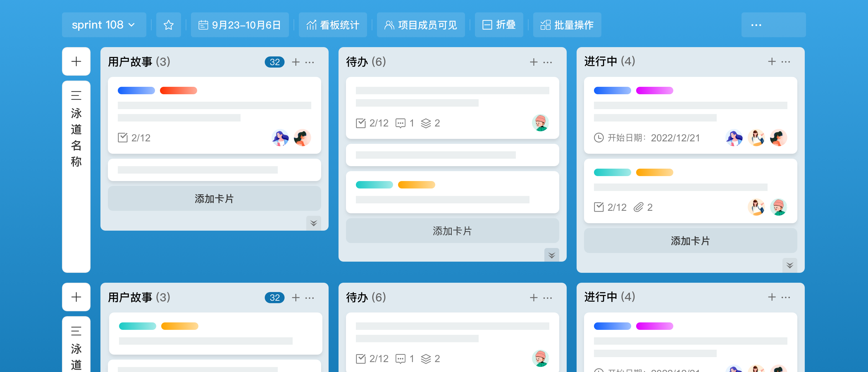Screen dimensions: 868x372
Task: Open the 9月23–10月6日 date range
Action: [240, 25]
